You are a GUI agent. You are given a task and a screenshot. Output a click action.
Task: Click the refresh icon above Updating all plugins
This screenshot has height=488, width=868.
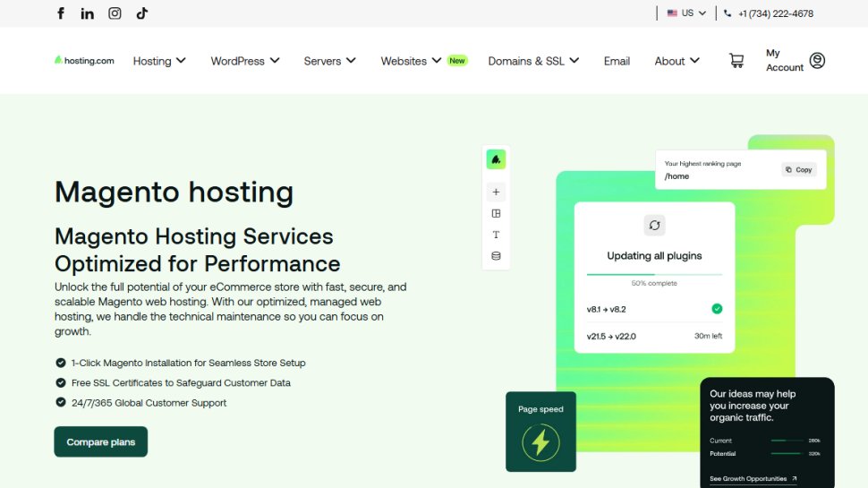pyautogui.click(x=654, y=226)
